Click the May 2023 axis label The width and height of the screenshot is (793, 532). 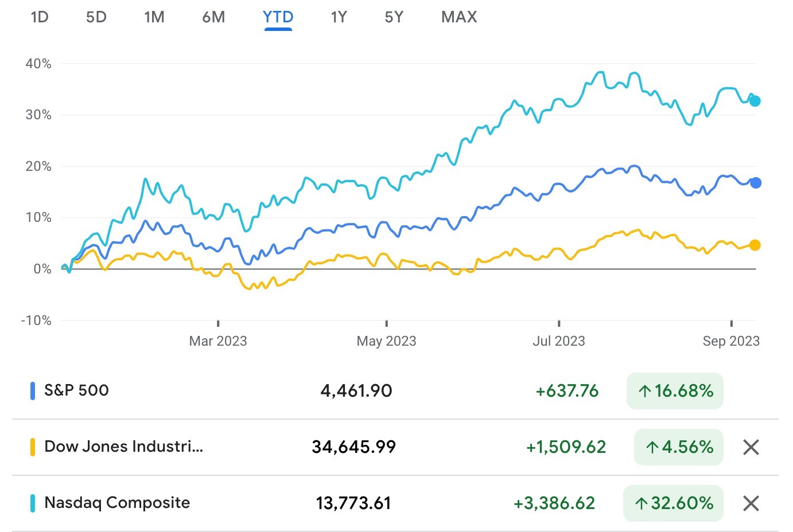[x=386, y=341]
